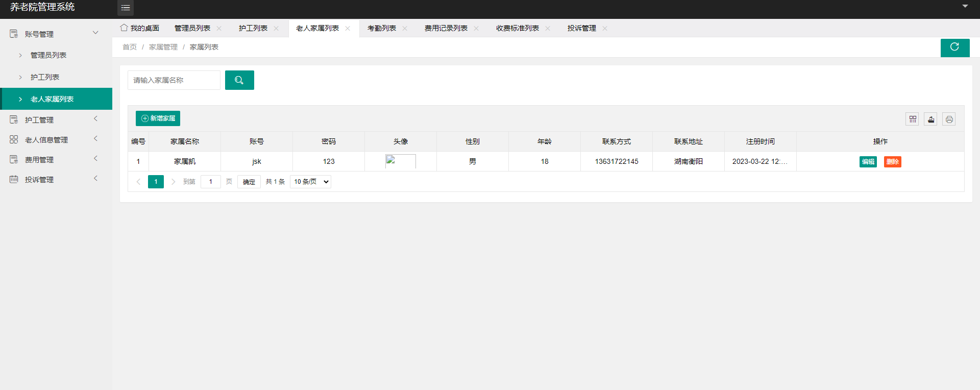Expand the 老人信息管理 sidebar menu
This screenshot has width=980, height=390.
(x=56, y=139)
